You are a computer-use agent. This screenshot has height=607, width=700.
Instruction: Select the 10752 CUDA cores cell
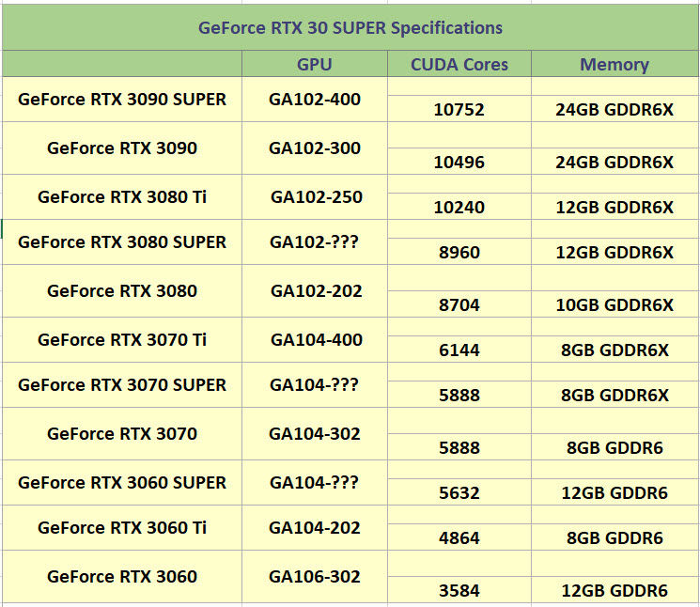[459, 109]
